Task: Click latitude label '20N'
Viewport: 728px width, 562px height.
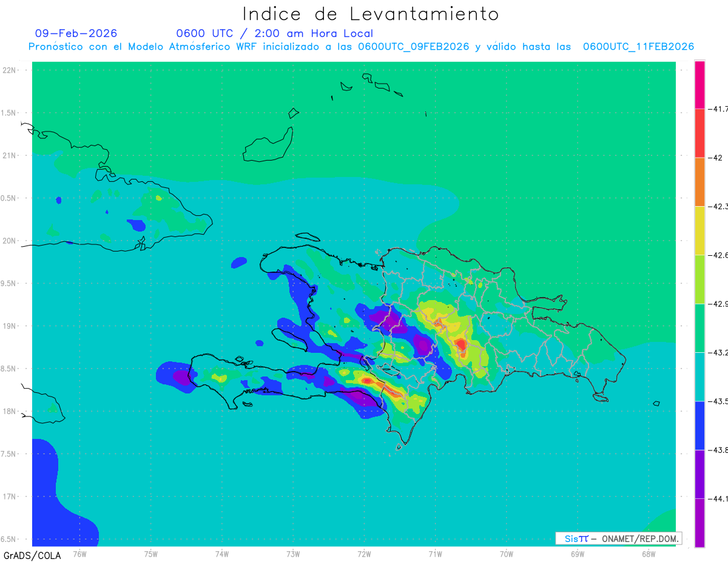Action: (x=10, y=241)
